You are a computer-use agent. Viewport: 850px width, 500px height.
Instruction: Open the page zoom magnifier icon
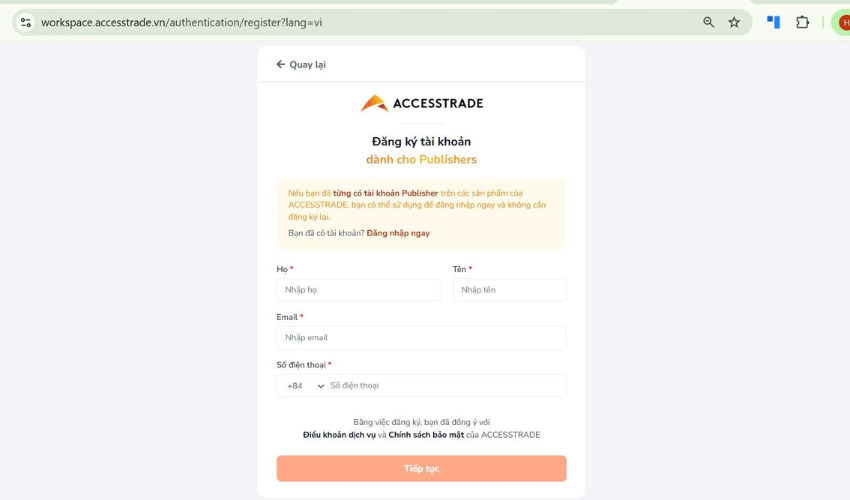709,22
